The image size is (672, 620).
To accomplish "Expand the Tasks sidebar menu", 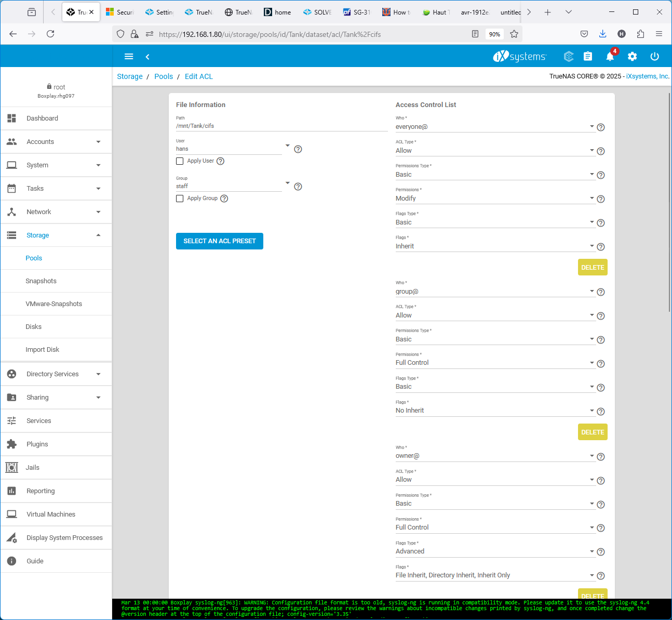I will pos(56,189).
